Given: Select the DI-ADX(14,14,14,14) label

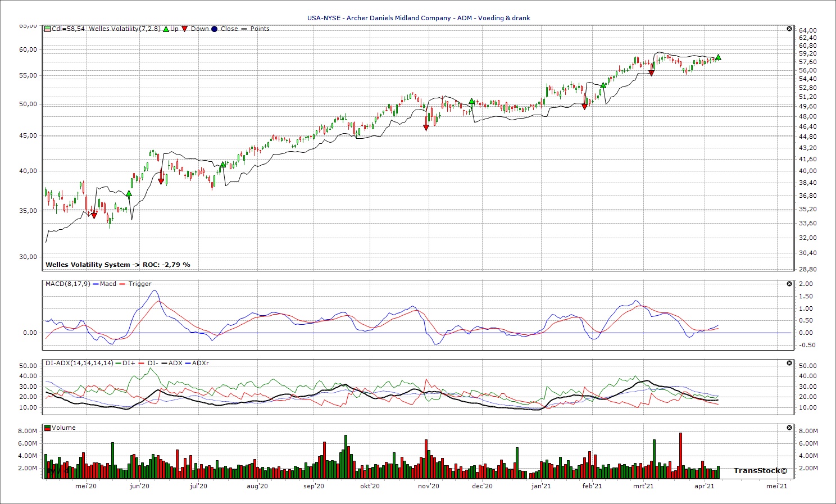Looking at the screenshot, I should pyautogui.click(x=79, y=363).
